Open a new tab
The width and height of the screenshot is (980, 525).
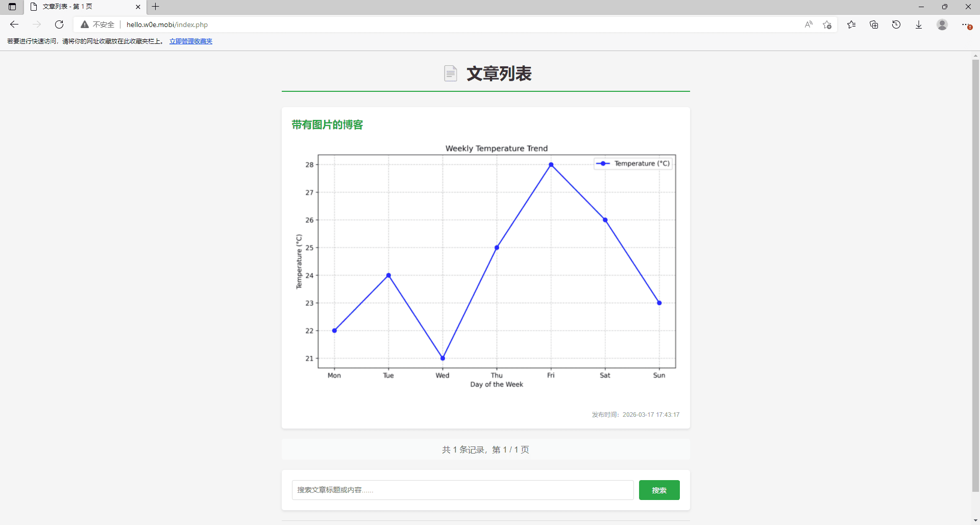tap(156, 7)
